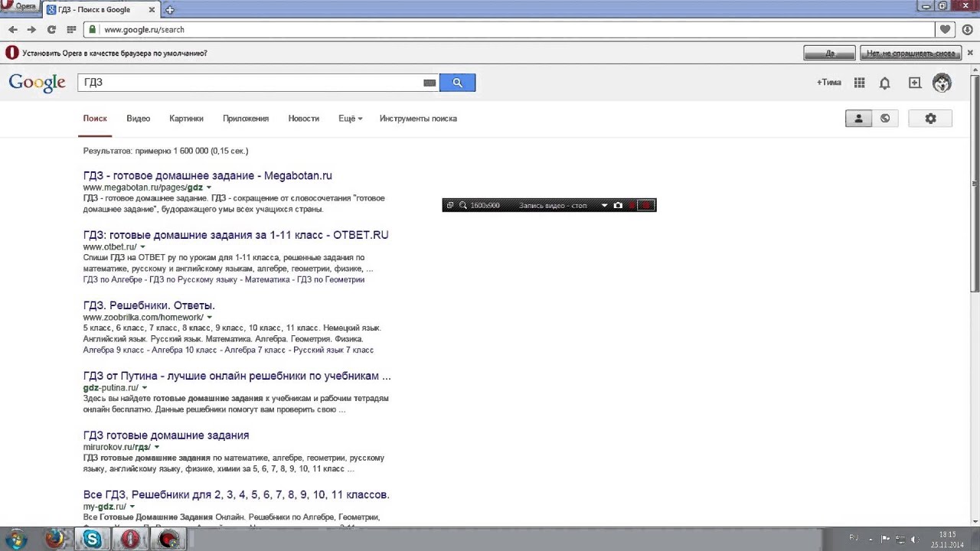The height and width of the screenshot is (551, 980).
Task: Select the Поиск search tab
Action: click(x=95, y=119)
